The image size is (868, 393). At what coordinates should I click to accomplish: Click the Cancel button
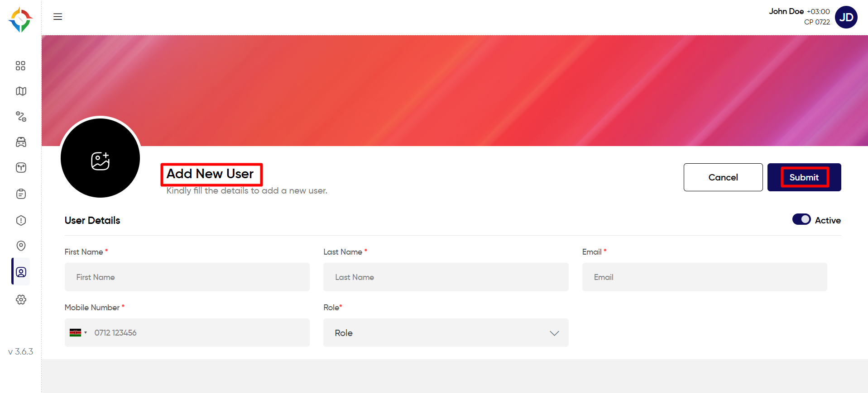[x=723, y=177]
